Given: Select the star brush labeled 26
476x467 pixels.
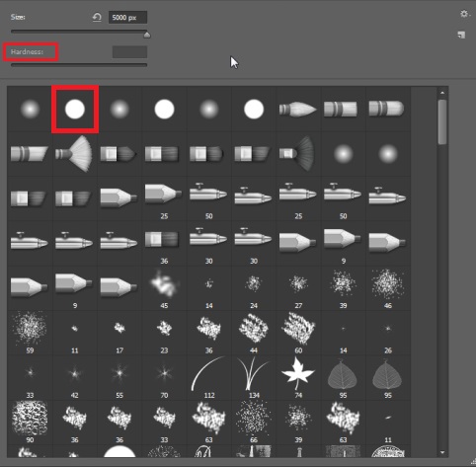Looking at the screenshot, I should [x=388, y=332].
